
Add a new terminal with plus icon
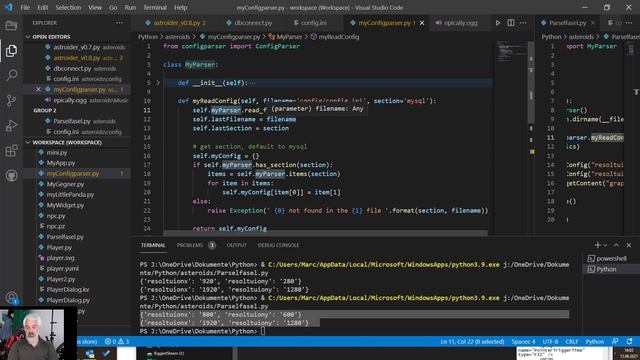[597, 245]
